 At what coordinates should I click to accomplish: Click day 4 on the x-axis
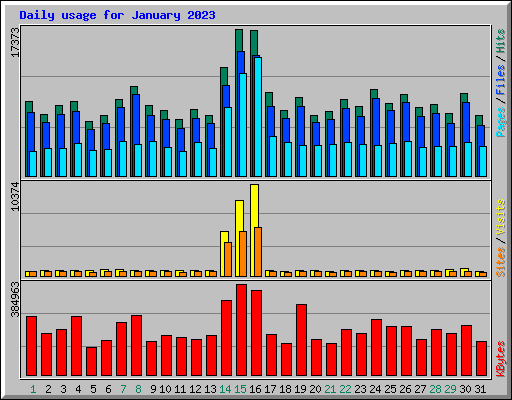(78, 389)
